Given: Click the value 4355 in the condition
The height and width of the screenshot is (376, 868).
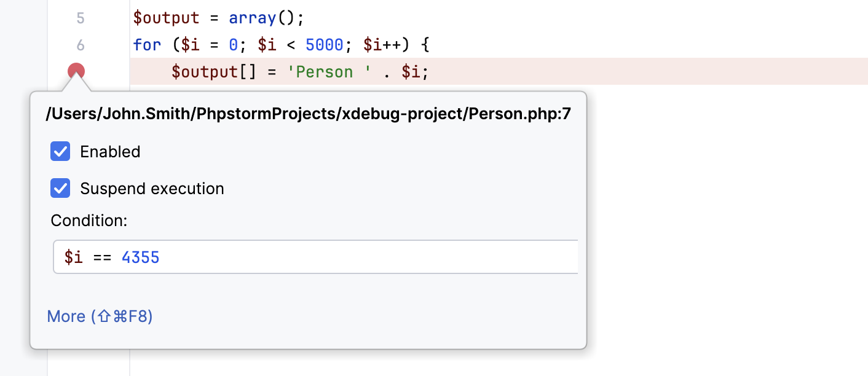Looking at the screenshot, I should pos(140,256).
